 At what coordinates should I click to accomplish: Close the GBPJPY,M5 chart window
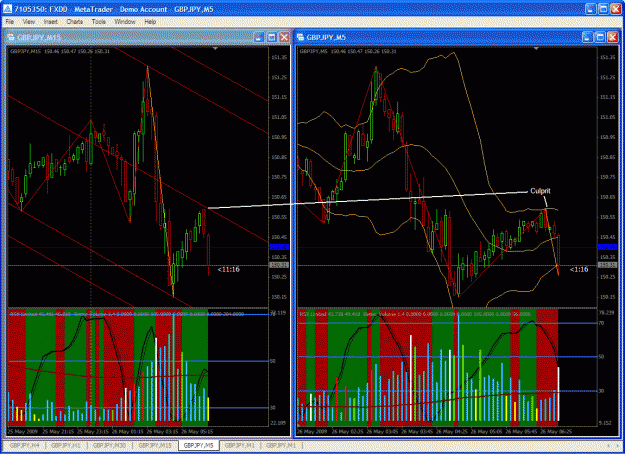(613, 37)
